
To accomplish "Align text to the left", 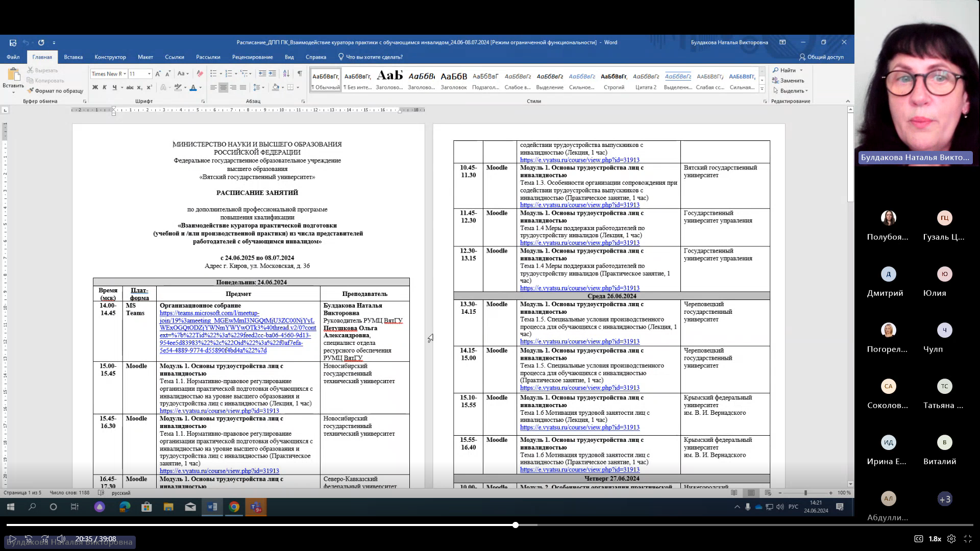I will click(x=213, y=88).
